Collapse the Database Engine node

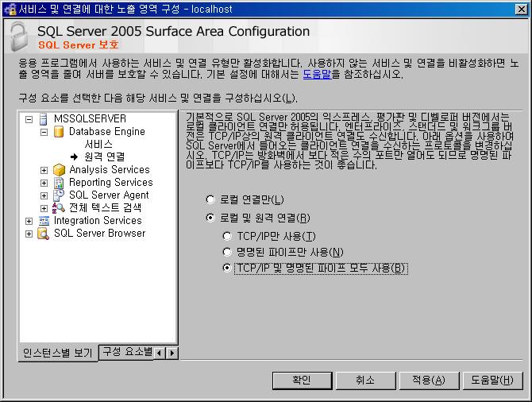(44, 132)
